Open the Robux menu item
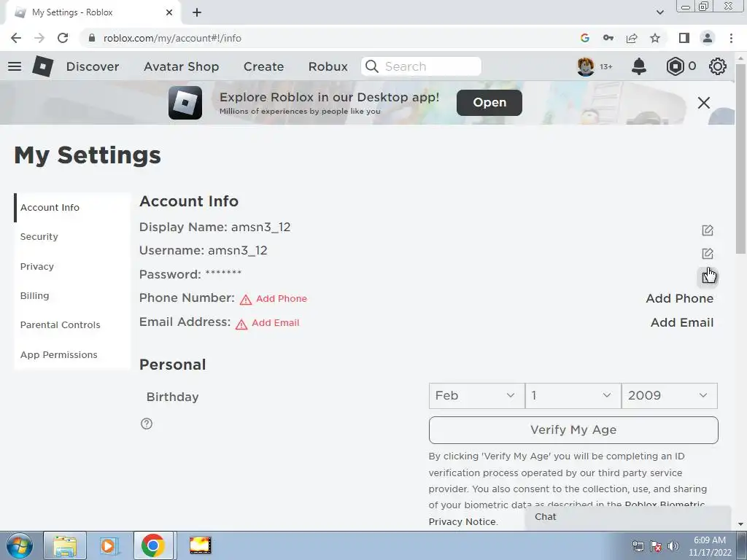 pos(328,66)
